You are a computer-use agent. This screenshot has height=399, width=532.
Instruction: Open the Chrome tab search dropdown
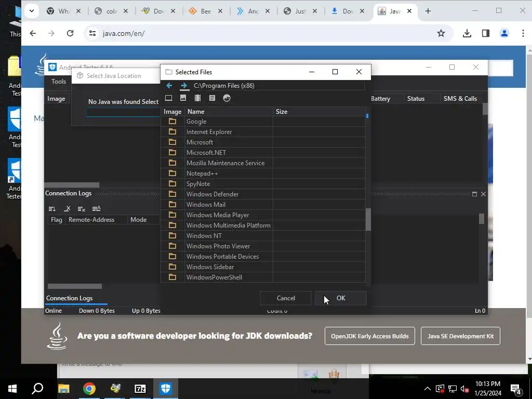32,11
